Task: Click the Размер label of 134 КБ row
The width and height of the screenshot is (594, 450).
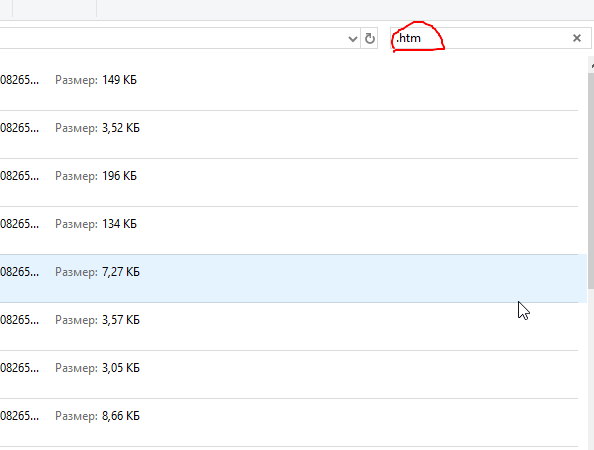Action: click(x=76, y=224)
